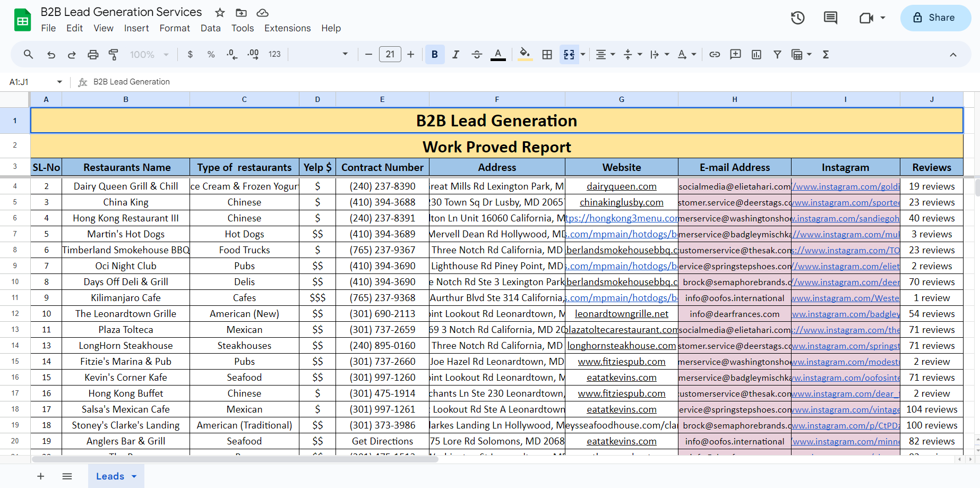
Task: Collapse the menus with the chevron up icon
Action: point(953,55)
